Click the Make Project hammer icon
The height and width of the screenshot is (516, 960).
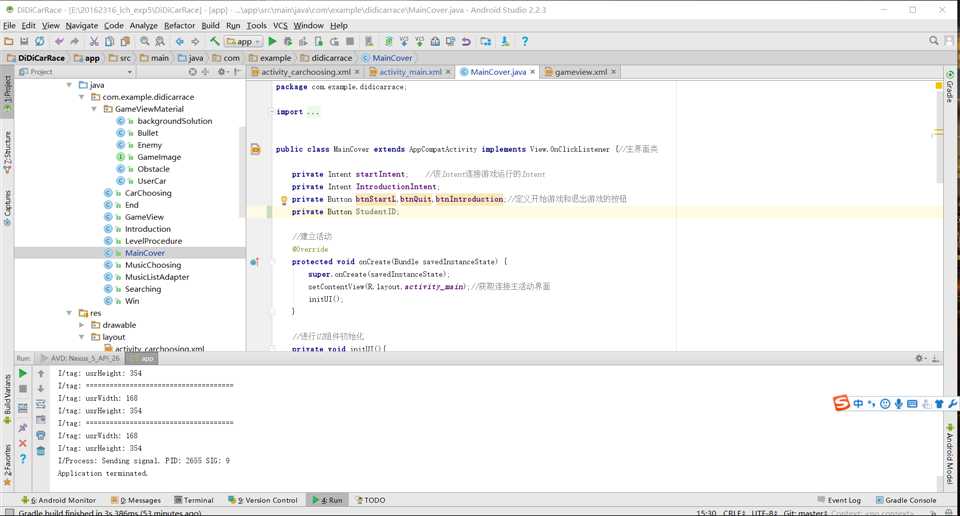click(214, 42)
